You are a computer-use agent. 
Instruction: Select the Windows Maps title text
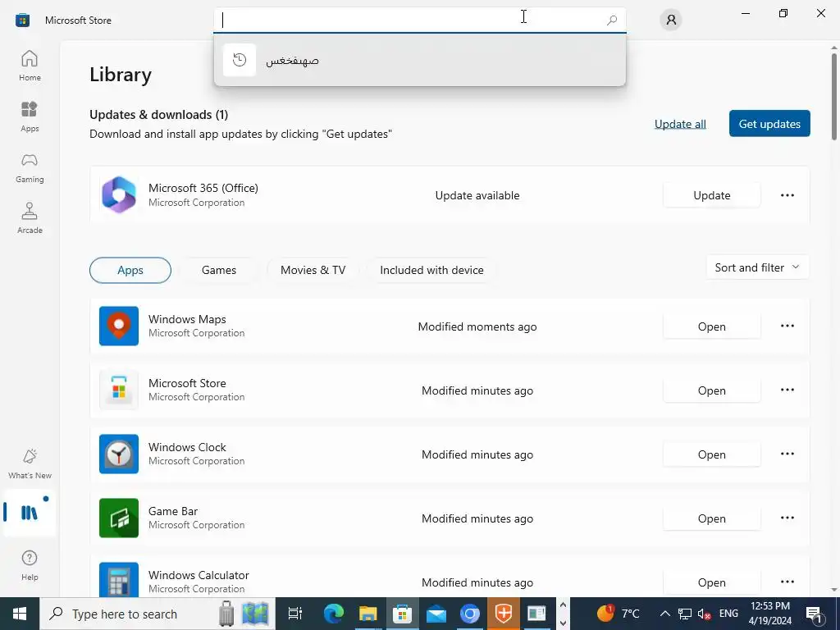(x=187, y=319)
